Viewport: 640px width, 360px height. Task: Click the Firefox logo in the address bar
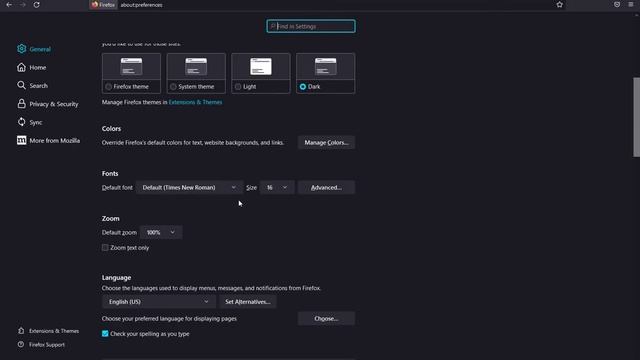point(95,4)
